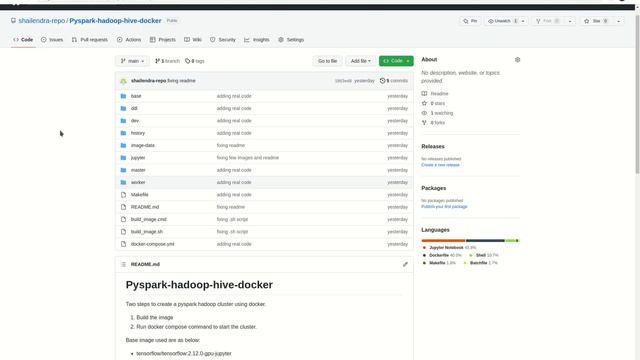View the 1 branch link

click(x=167, y=61)
